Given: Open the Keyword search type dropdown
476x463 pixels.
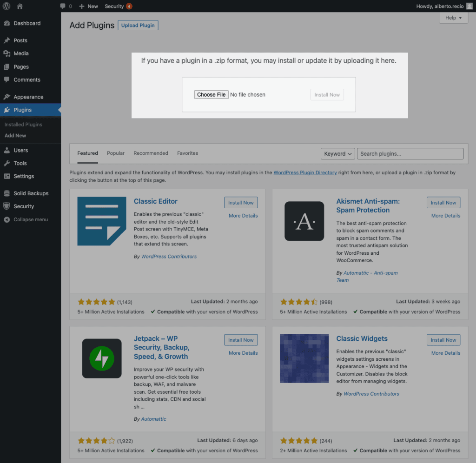Looking at the screenshot, I should pos(337,153).
